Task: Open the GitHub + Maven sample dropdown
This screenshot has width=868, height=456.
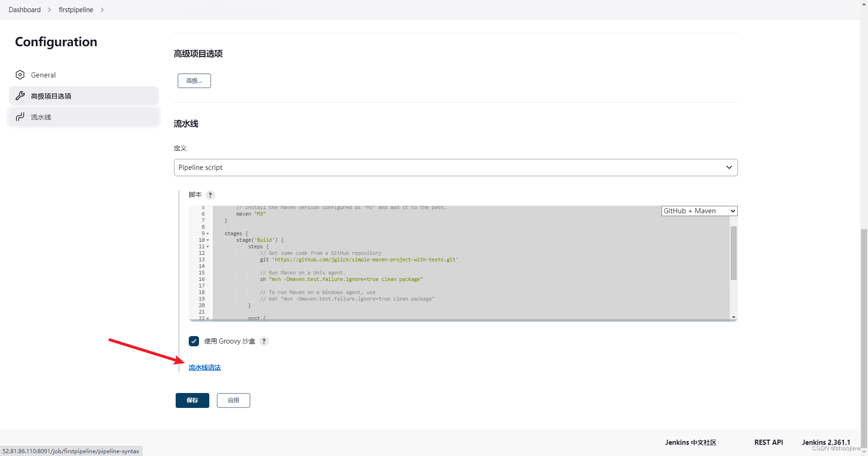Action: (x=699, y=211)
